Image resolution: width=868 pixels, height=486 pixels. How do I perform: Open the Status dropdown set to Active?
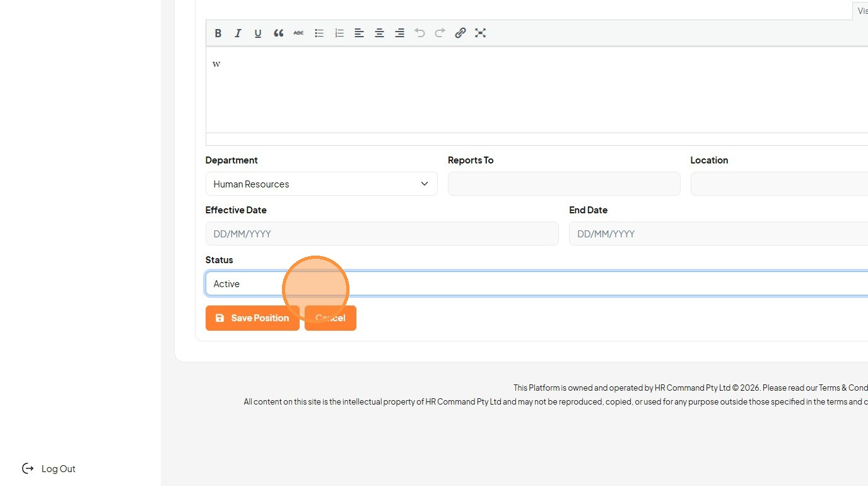point(537,284)
